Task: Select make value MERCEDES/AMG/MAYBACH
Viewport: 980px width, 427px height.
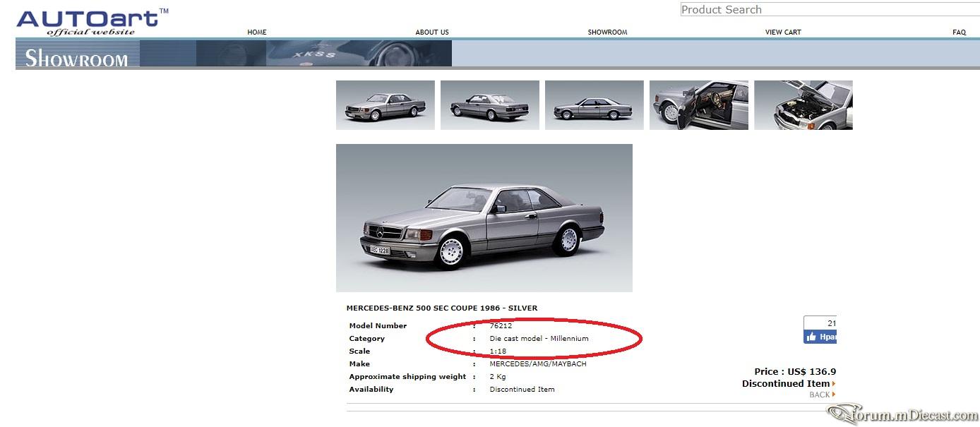Action: [538, 364]
